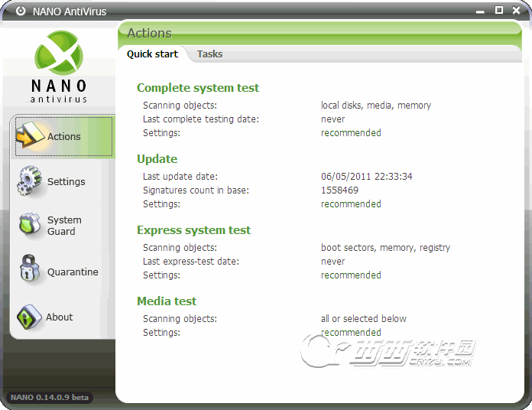Click 'Scanning objects:' under Express system test

(x=180, y=248)
